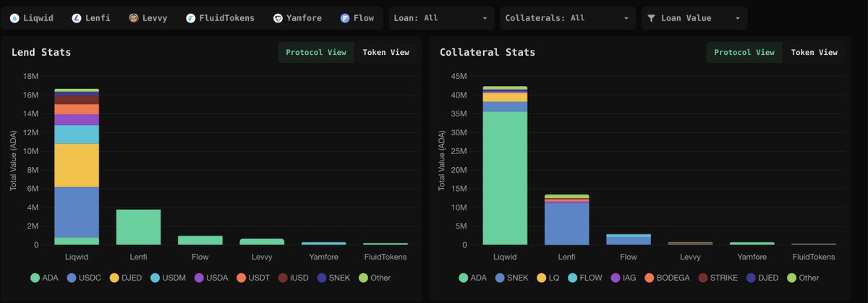Image resolution: width=868 pixels, height=303 pixels.
Task: Toggle the Levvy protocol filter chip
Action: [x=149, y=18]
